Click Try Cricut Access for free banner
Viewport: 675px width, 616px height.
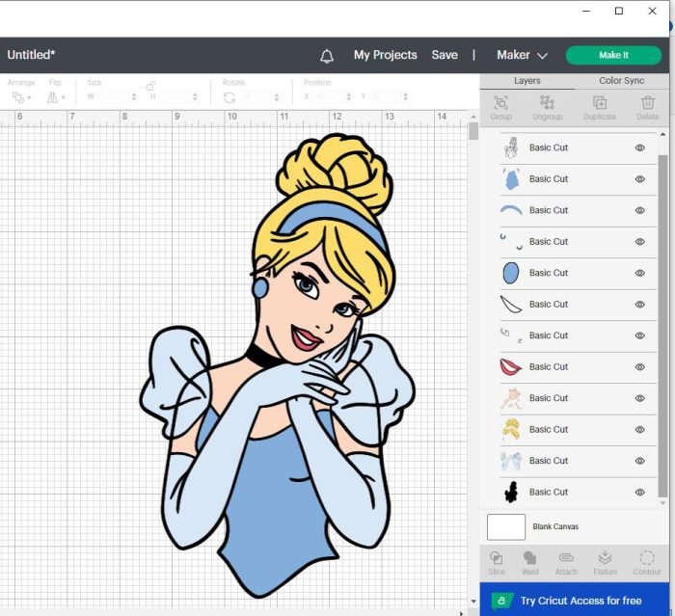pyautogui.click(x=575, y=600)
